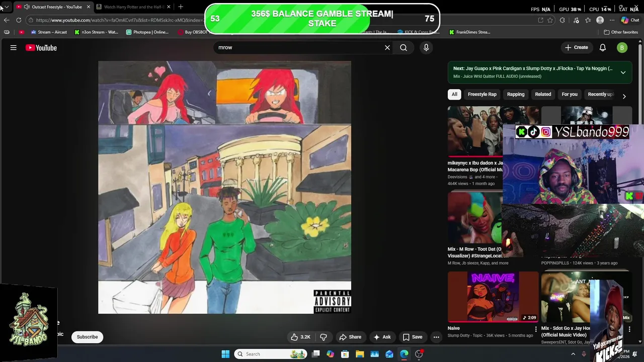Viewport: 644px width, 362px height.
Task: Like the video with thumbs up
Action: [300, 337]
